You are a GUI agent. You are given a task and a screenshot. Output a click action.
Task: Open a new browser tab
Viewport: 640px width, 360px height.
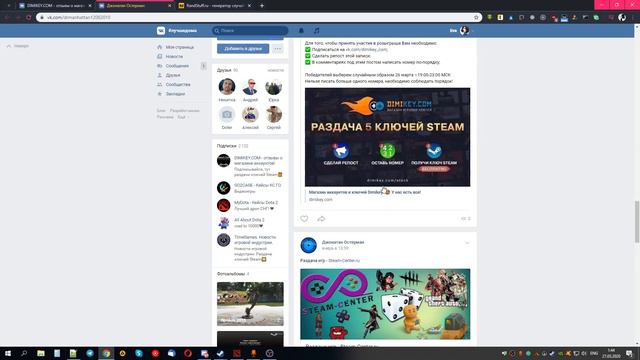point(262,6)
